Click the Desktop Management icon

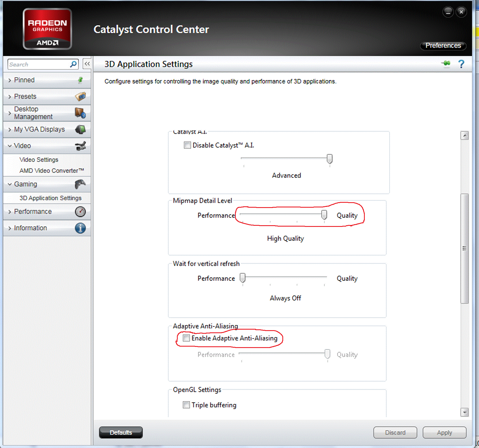[80, 113]
